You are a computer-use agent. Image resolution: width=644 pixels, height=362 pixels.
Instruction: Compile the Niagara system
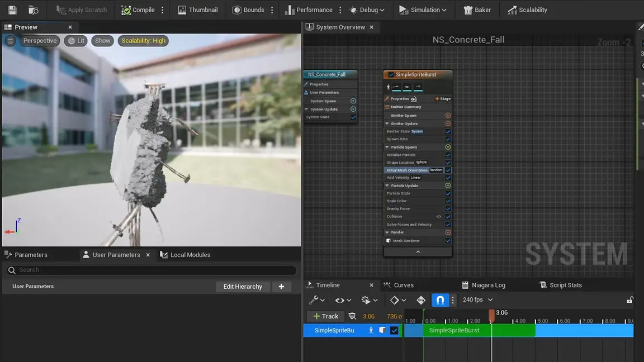(x=138, y=10)
